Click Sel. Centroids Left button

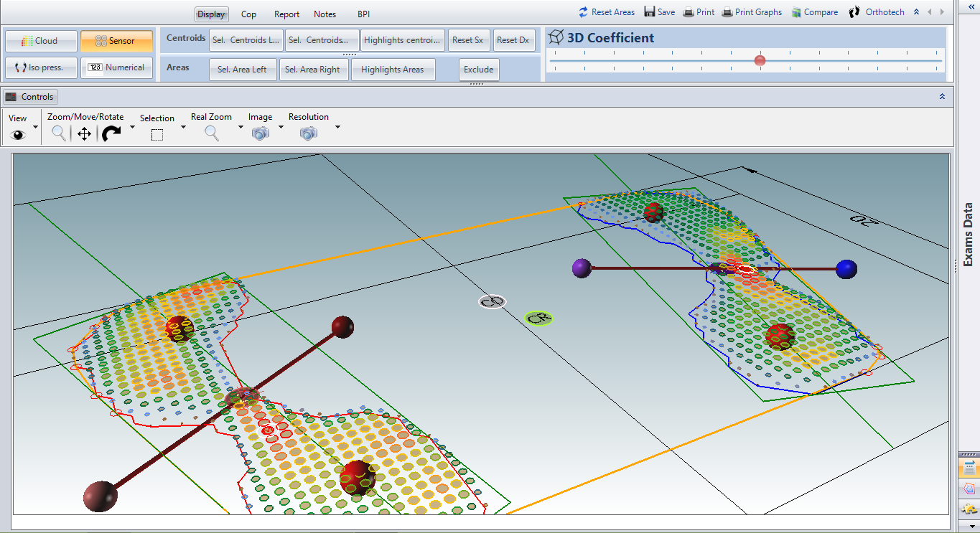coord(246,40)
